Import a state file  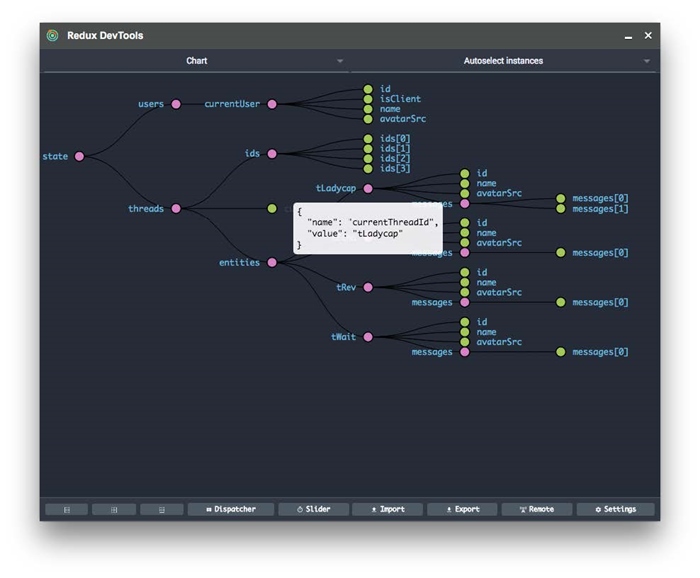[x=387, y=509]
